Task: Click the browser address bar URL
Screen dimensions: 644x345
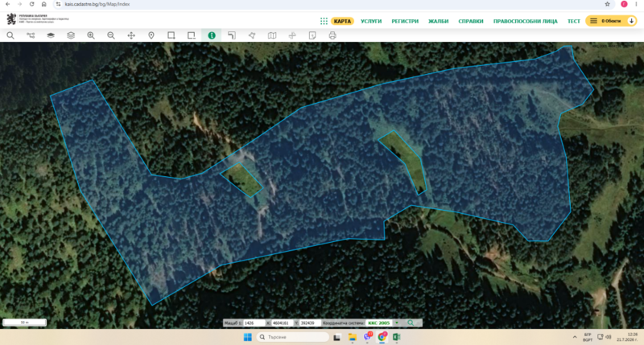Action: click(x=97, y=4)
